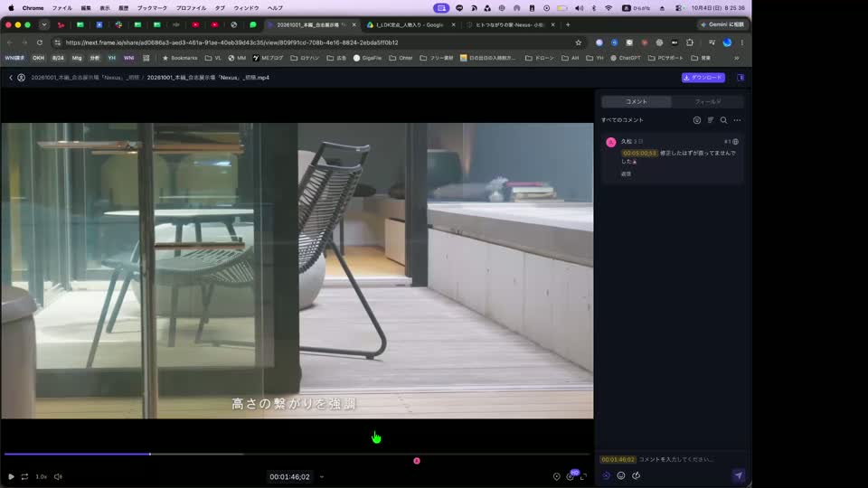Screen dimensions: 868x488
Task: Play the video
Action: pos(11,476)
